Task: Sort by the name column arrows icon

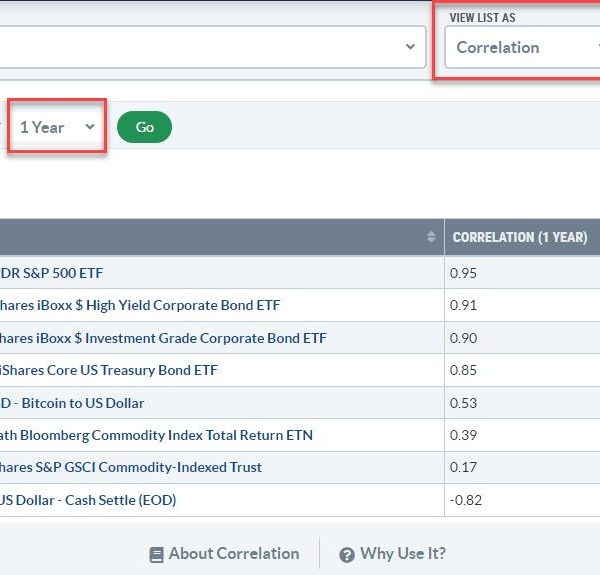Action: (x=431, y=237)
